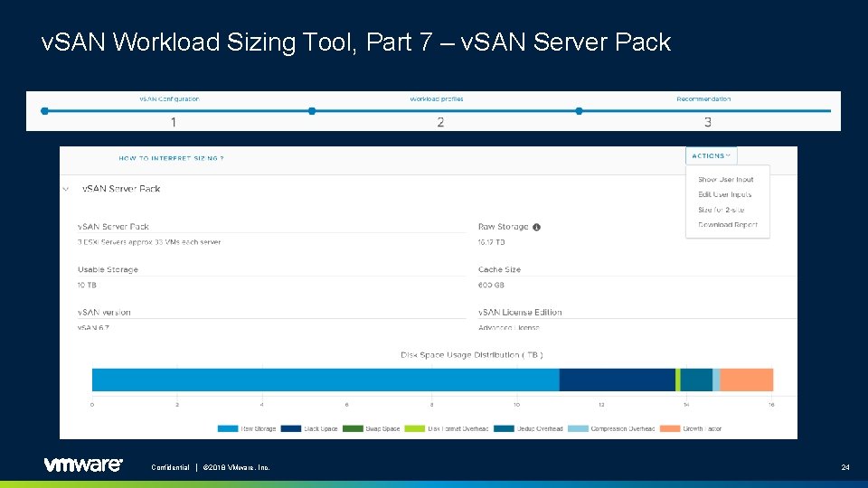Click the Growth Factor legend swatch
Viewport: 868px width, 488px height.
point(670,428)
